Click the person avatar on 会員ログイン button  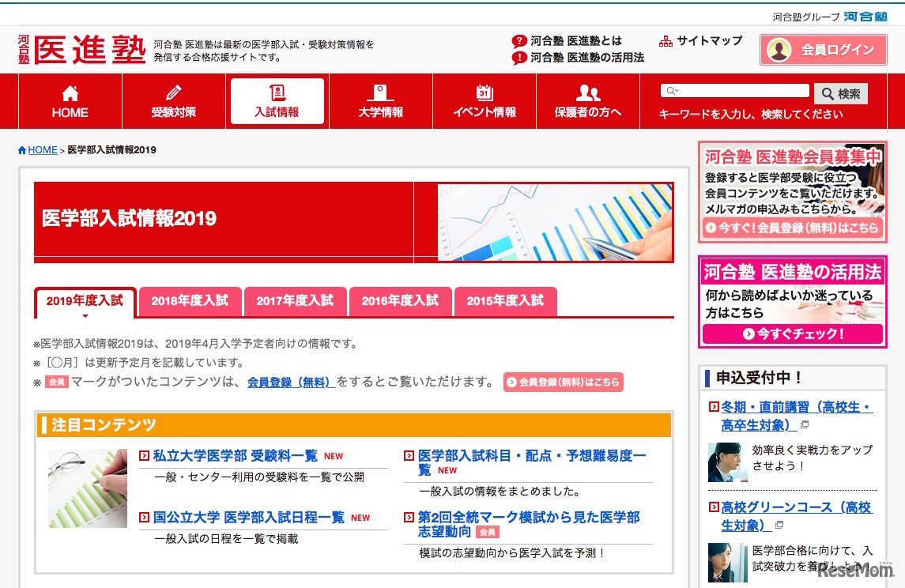pyautogui.click(x=778, y=50)
